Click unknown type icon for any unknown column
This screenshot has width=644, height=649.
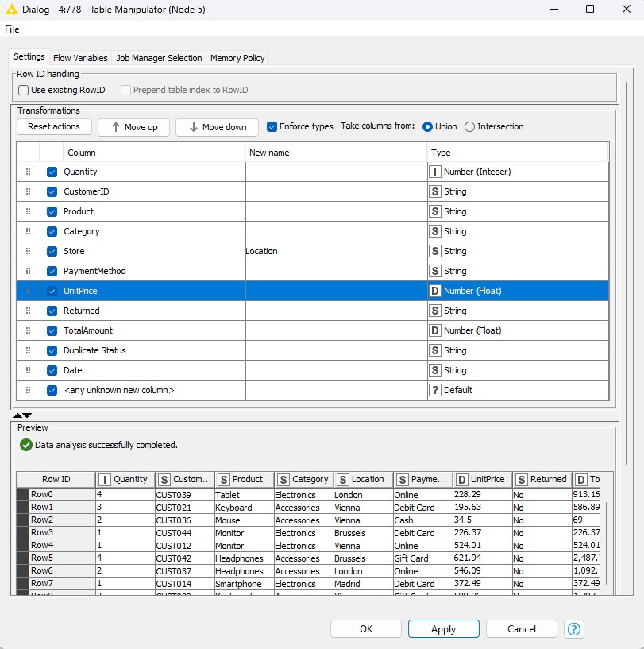click(x=435, y=390)
